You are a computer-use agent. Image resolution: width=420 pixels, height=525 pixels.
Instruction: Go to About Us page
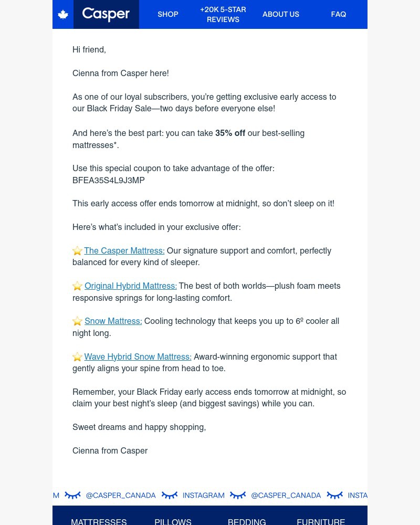(281, 15)
